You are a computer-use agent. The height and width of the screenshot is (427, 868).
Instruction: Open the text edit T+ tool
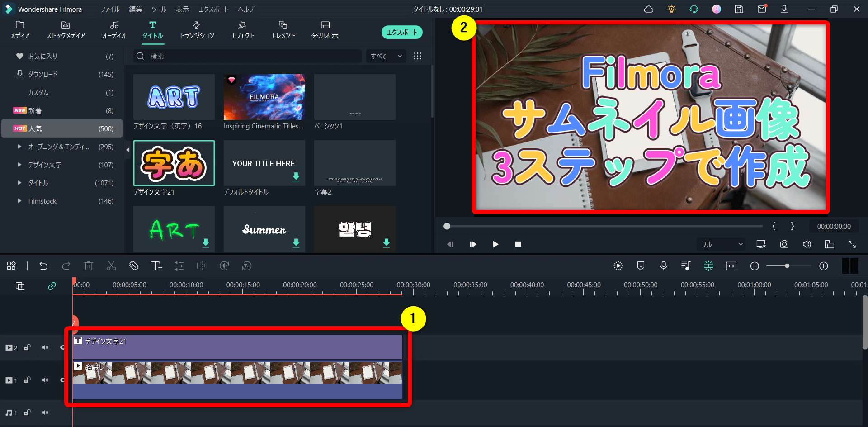coord(156,266)
